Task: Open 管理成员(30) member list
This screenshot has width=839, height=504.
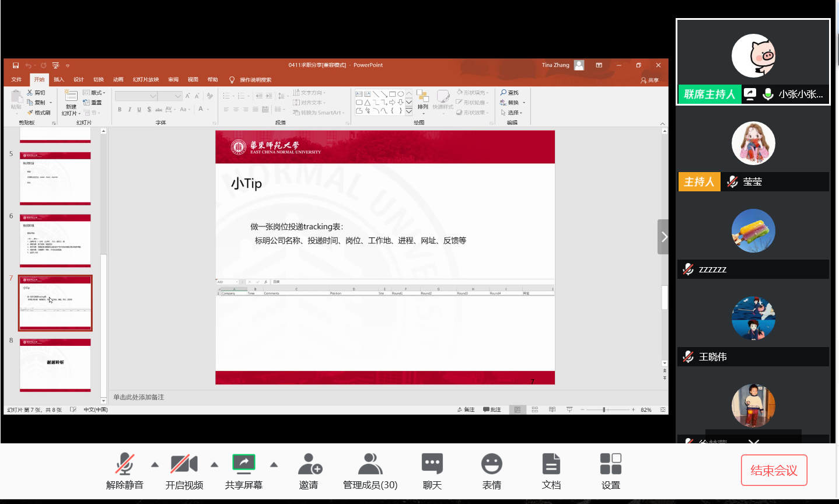Action: [370, 471]
